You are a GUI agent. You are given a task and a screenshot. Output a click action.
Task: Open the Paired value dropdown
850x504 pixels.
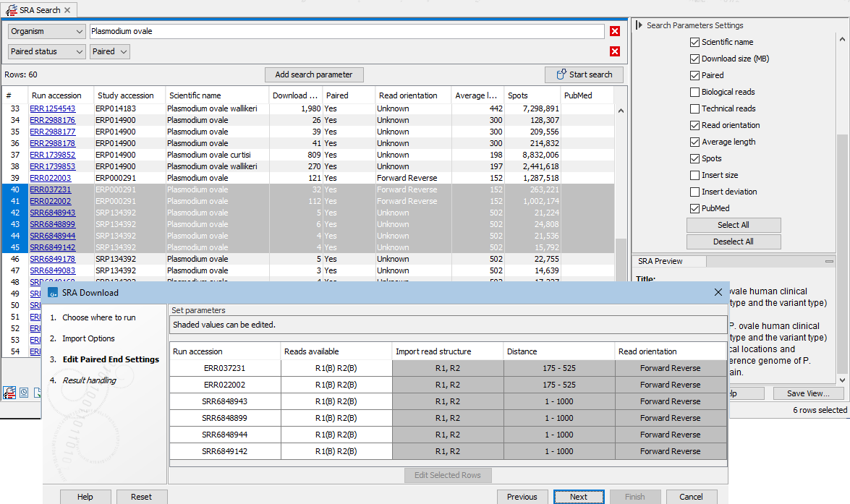tap(110, 51)
